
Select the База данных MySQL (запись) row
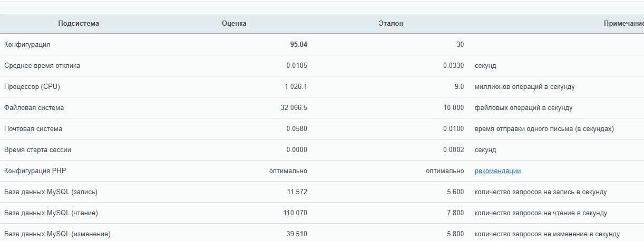coord(51,192)
